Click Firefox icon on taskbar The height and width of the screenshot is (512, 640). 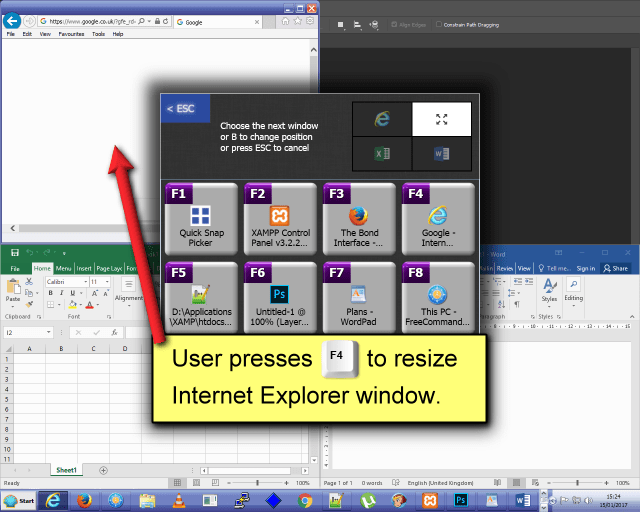(x=84, y=501)
